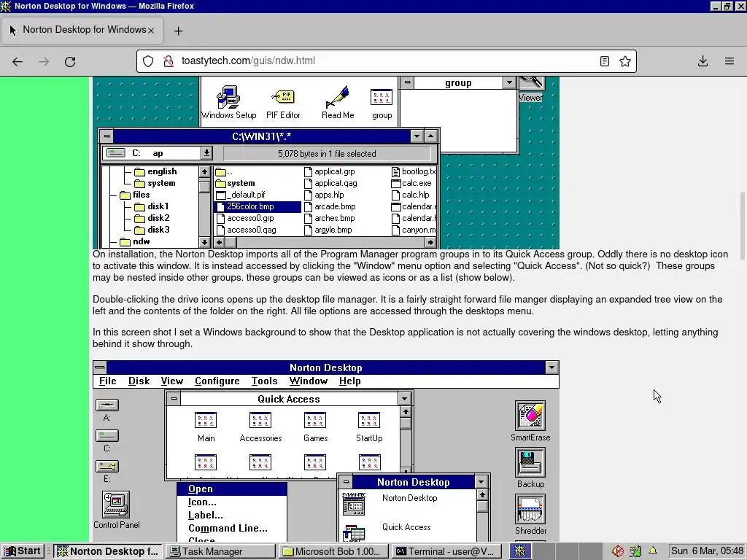Click the Control Panel icon
Screen dimensions: 747x560
tap(116, 505)
